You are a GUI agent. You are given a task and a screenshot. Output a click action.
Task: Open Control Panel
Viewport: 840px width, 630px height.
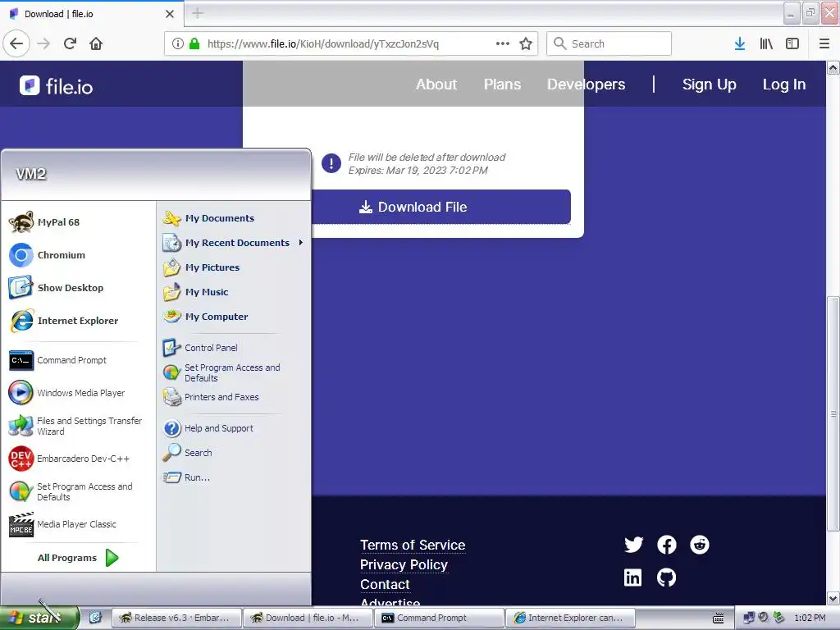click(x=200, y=348)
